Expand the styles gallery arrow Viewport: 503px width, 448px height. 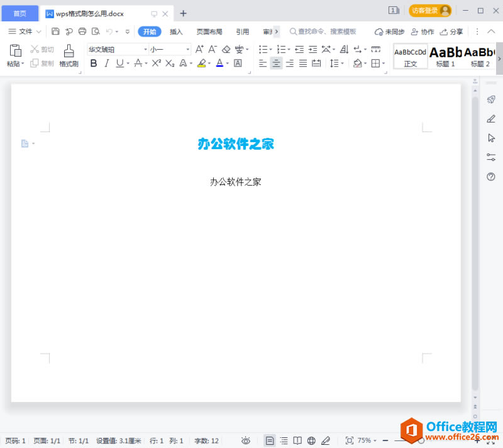(x=499, y=59)
